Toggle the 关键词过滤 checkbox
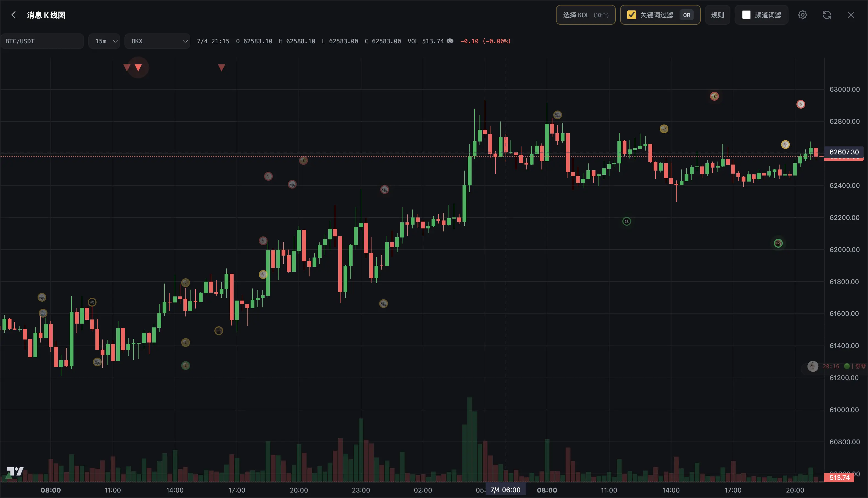868x498 pixels. (x=631, y=15)
